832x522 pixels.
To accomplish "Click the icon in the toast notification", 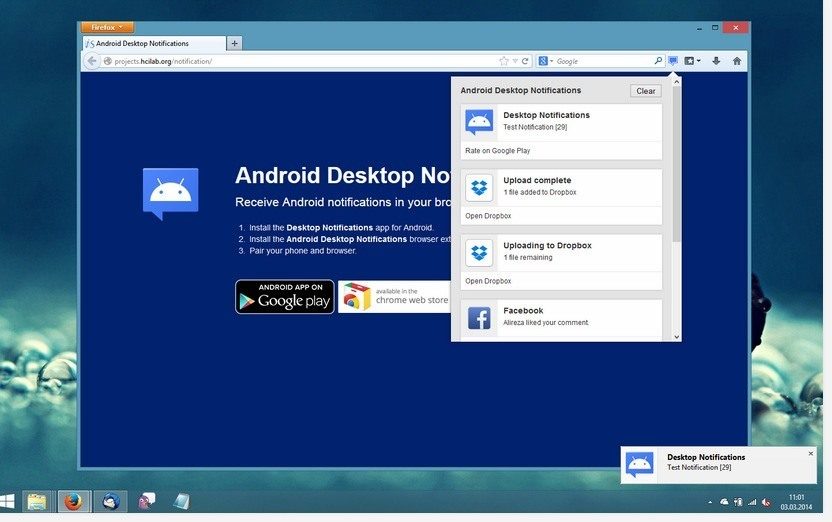I will click(x=639, y=464).
